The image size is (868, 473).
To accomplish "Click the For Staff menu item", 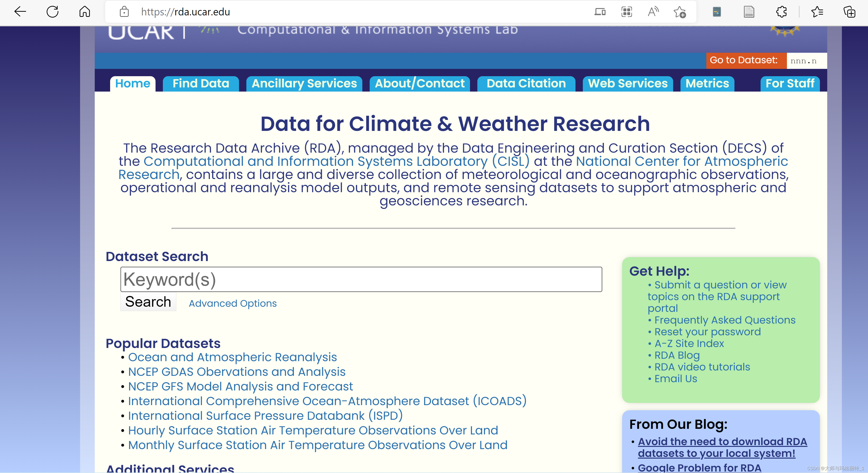I will (x=791, y=83).
